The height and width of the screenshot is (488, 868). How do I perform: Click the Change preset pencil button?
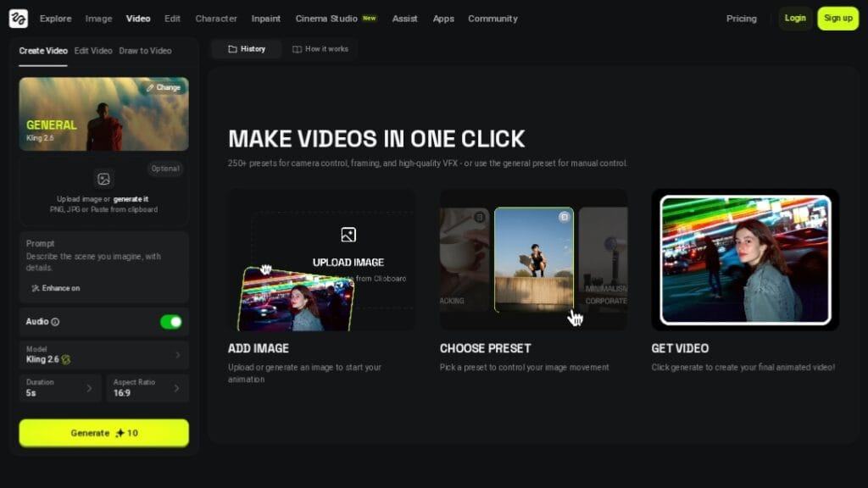coord(163,87)
